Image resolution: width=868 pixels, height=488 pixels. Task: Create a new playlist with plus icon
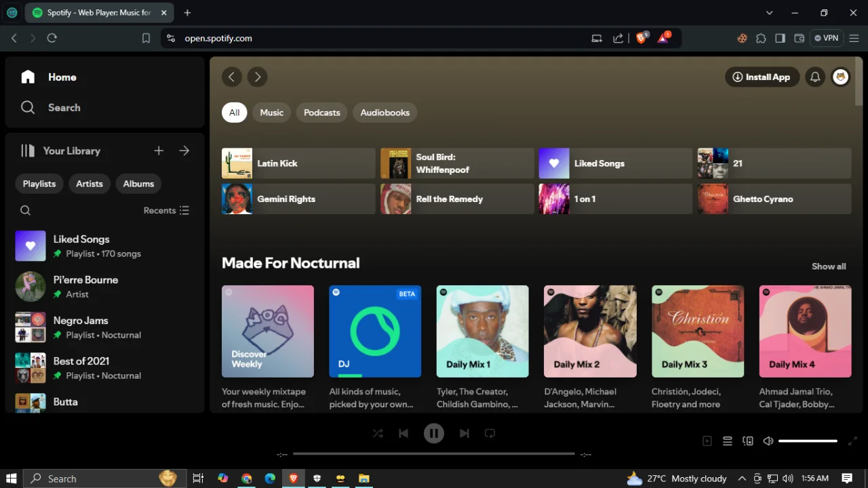tap(159, 151)
